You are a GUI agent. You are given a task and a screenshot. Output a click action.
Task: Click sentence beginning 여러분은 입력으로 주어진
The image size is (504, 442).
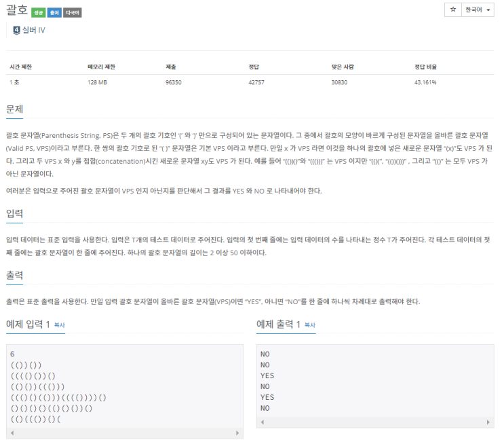pyautogui.click(x=164, y=191)
